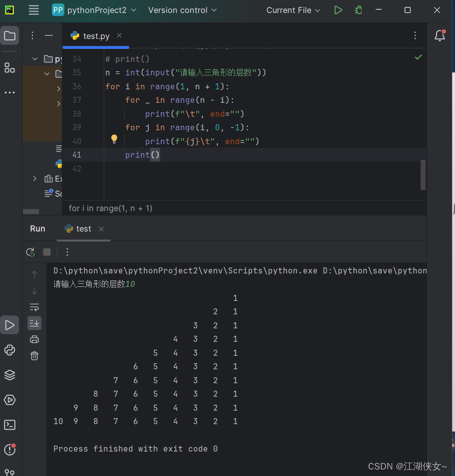
Task: Select the test Run tab
Action: [83, 229]
